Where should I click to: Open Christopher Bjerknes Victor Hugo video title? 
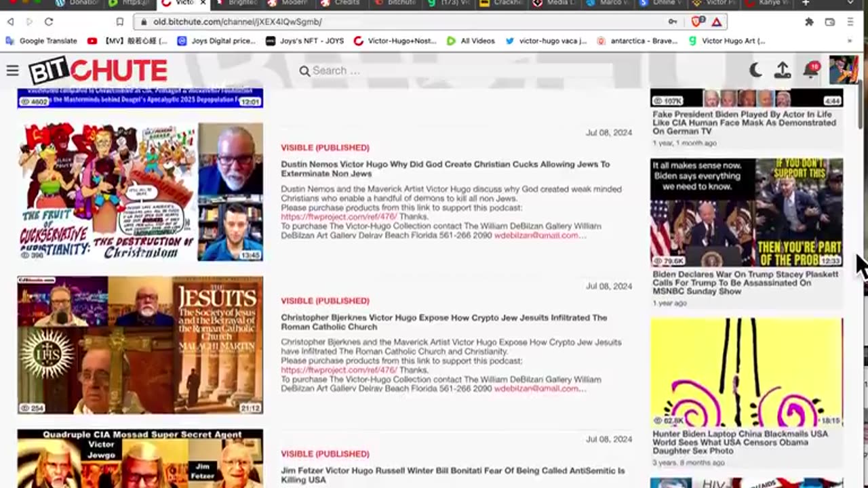pyautogui.click(x=443, y=322)
